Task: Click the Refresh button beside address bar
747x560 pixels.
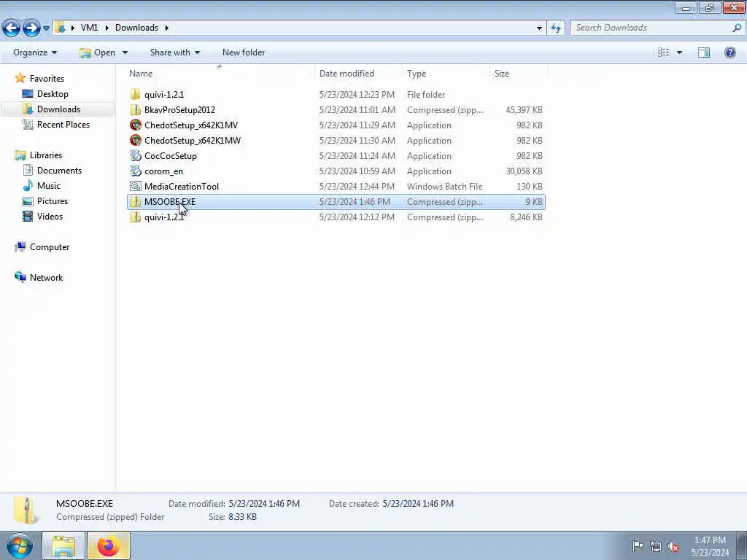Action: point(556,28)
